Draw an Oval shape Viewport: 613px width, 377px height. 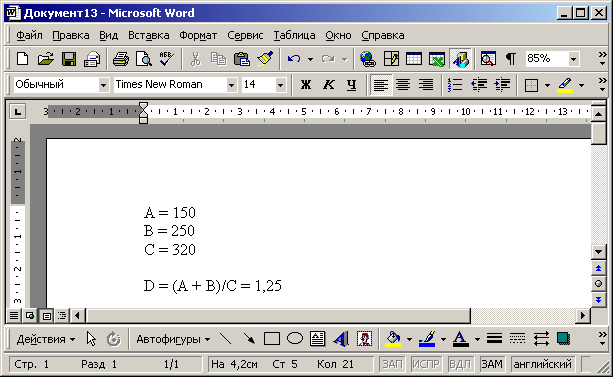click(x=295, y=339)
